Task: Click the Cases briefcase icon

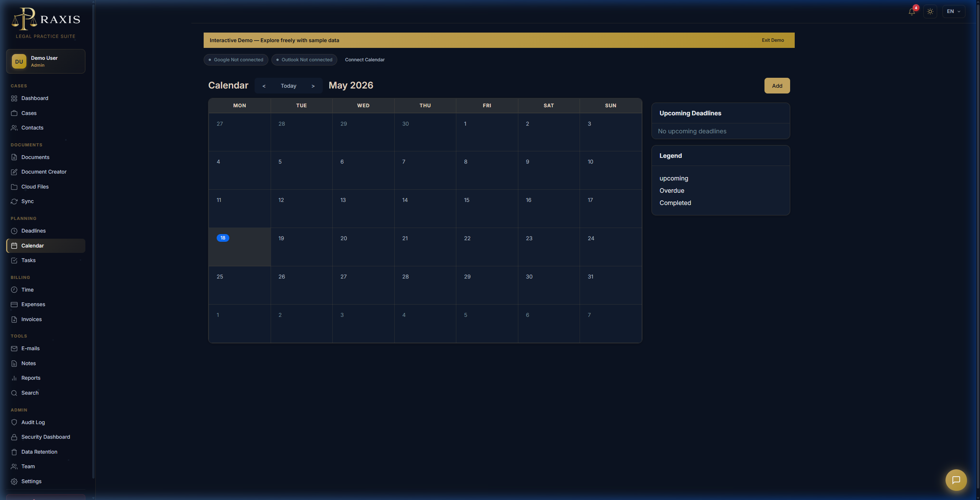Action: pos(14,113)
